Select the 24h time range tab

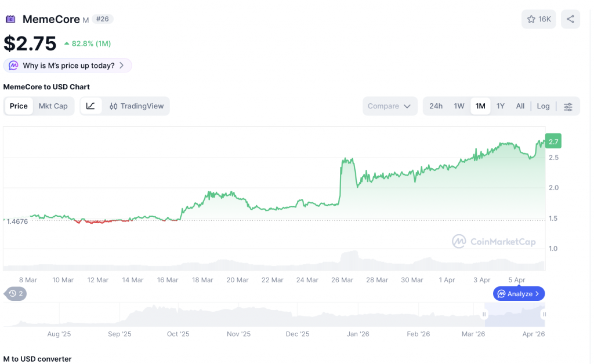(x=436, y=106)
